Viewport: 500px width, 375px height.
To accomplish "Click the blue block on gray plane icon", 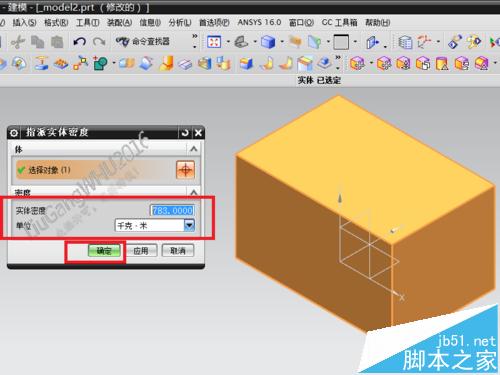I will [x=325, y=63].
